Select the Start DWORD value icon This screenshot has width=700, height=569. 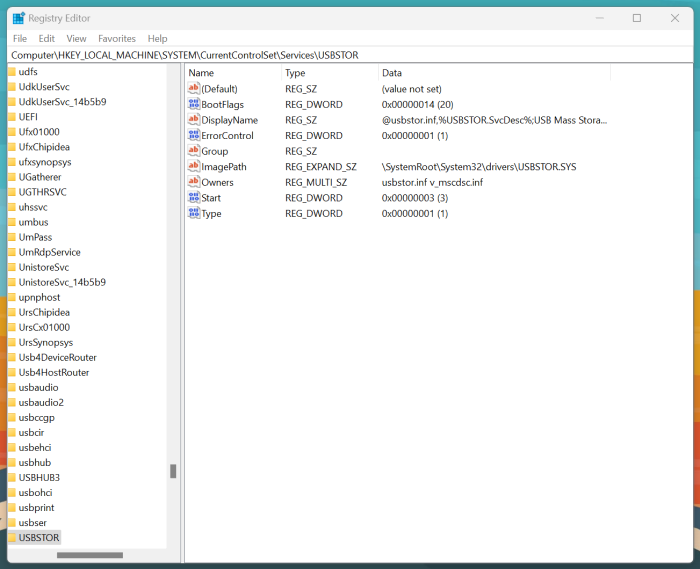pyautogui.click(x=193, y=198)
